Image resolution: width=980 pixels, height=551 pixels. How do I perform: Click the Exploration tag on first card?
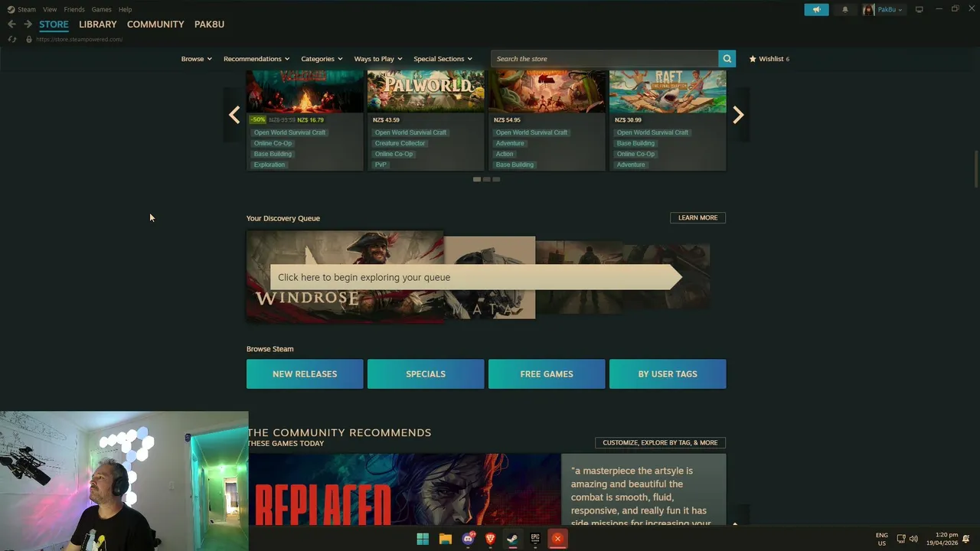pyautogui.click(x=269, y=165)
